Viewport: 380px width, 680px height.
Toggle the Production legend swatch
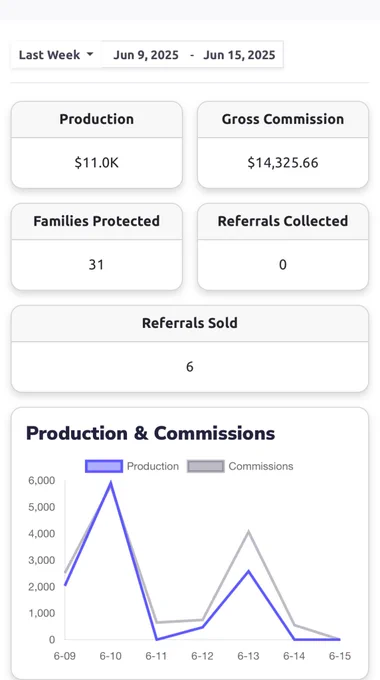[104, 466]
